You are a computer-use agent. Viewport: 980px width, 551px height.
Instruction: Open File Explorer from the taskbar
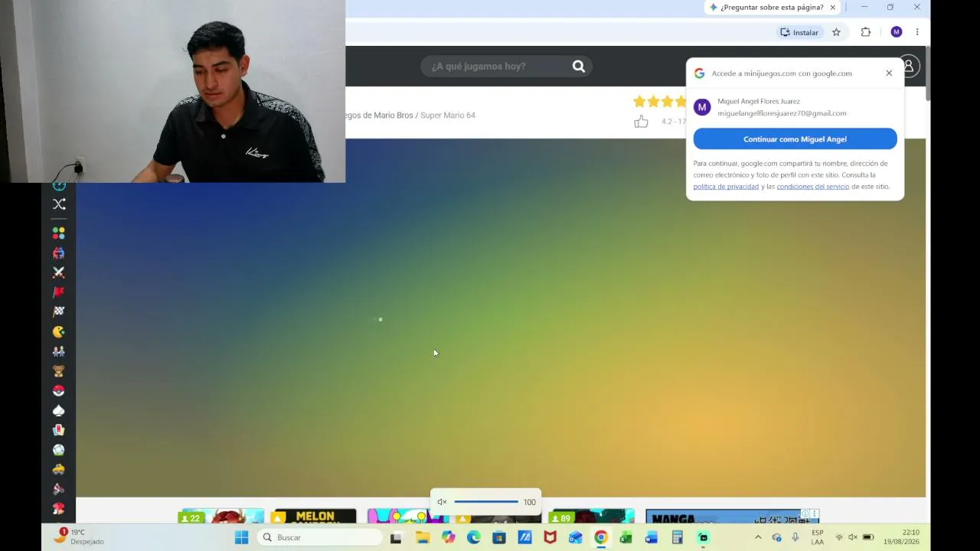point(423,537)
